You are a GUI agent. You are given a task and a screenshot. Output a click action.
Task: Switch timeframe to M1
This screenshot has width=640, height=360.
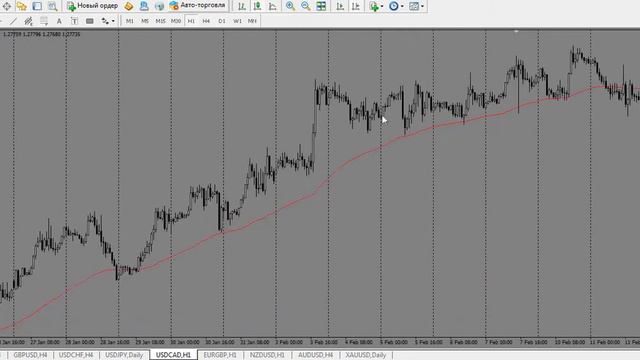click(x=130, y=21)
